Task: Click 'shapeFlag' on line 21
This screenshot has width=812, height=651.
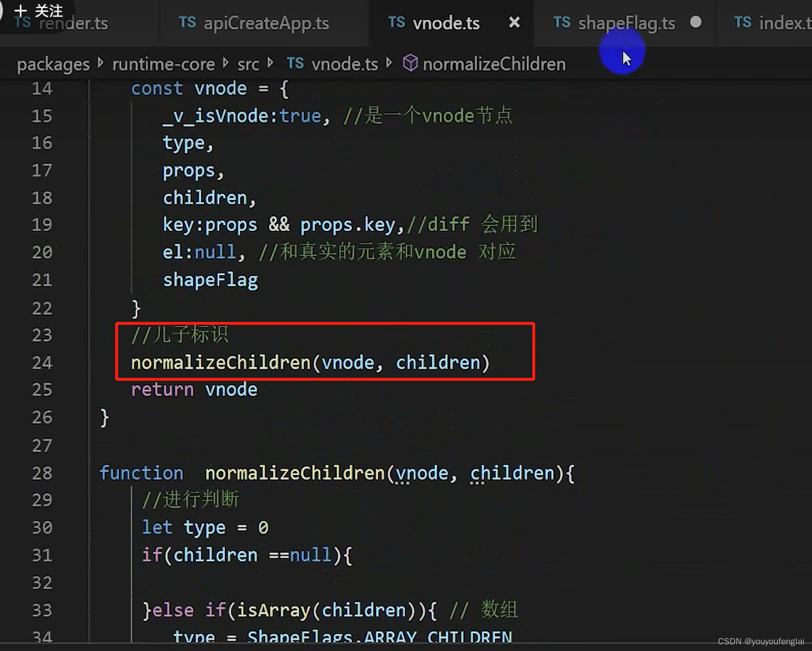Action: (x=210, y=280)
